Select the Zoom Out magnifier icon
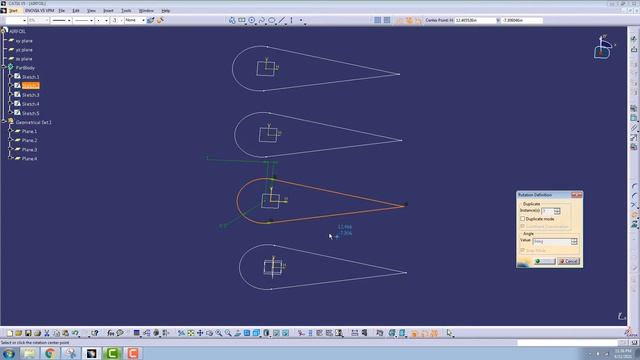The height and width of the screenshot is (360, 640). [228, 333]
